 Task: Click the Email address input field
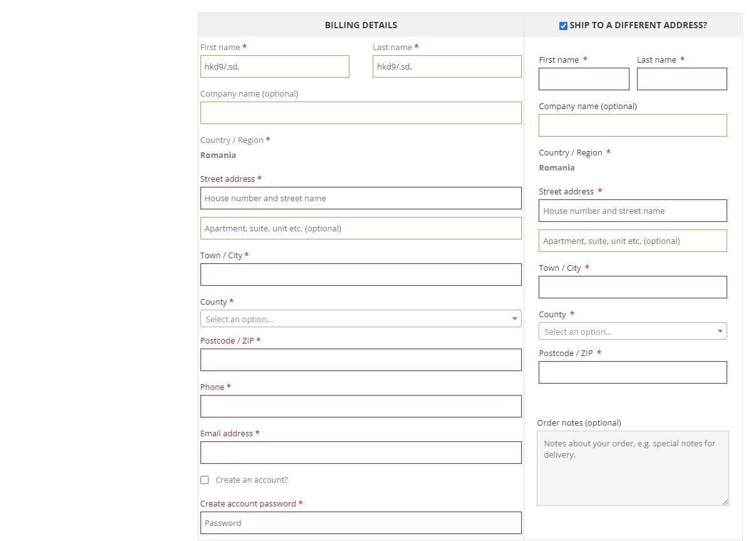361,453
